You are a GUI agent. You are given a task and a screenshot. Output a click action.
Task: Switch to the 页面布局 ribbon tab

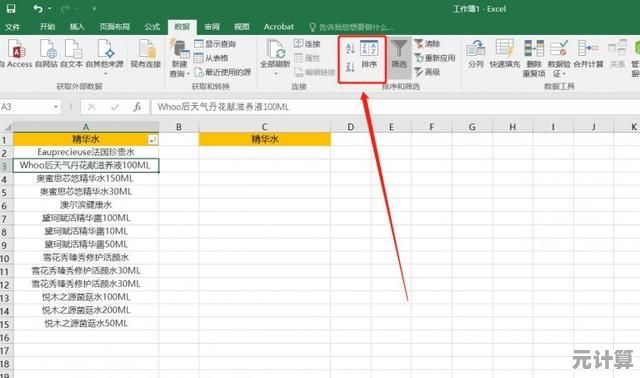[115, 27]
